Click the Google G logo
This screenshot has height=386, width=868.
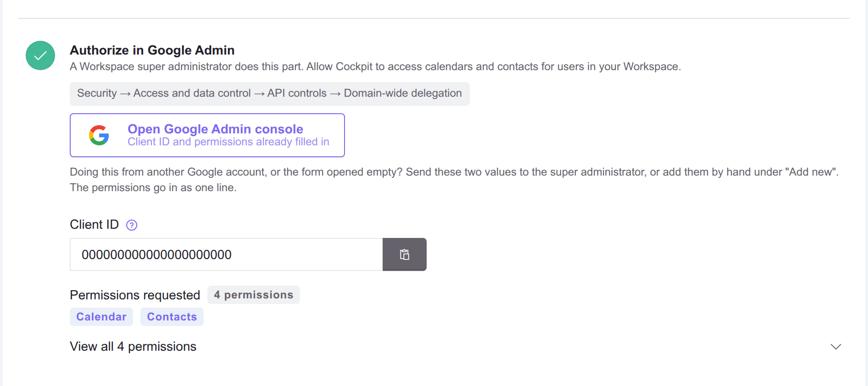[99, 135]
